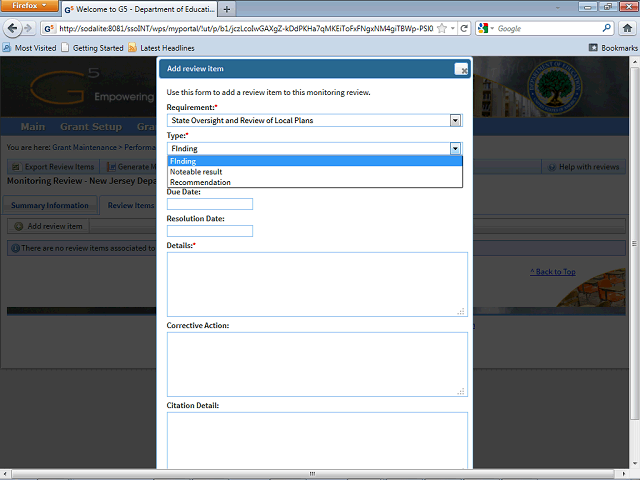640x480 pixels.
Task: Click the vertical scrollbar thumb
Action: click(634, 244)
